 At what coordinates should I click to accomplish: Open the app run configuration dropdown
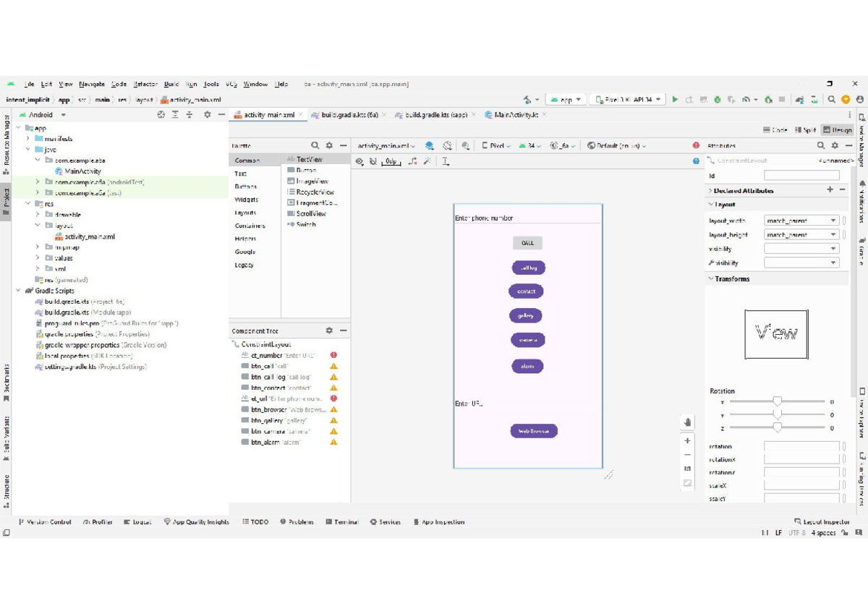pyautogui.click(x=566, y=100)
